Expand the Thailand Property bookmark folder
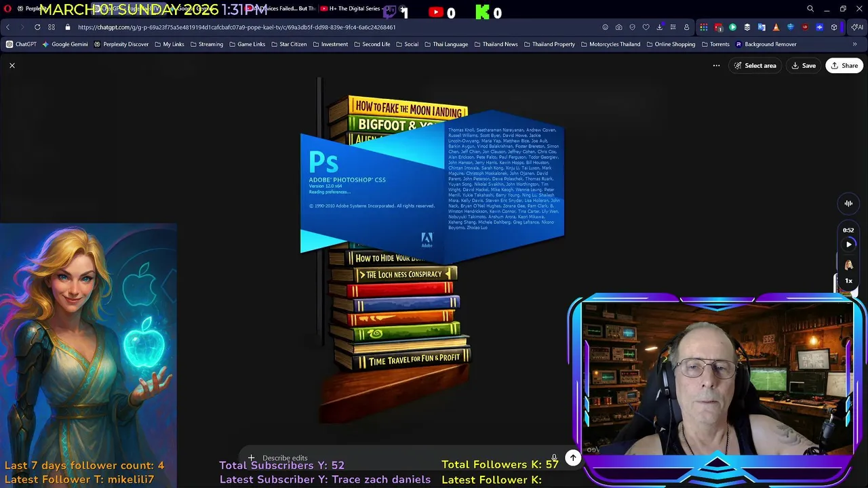Viewport: 868px width, 488px height. pyautogui.click(x=550, y=44)
